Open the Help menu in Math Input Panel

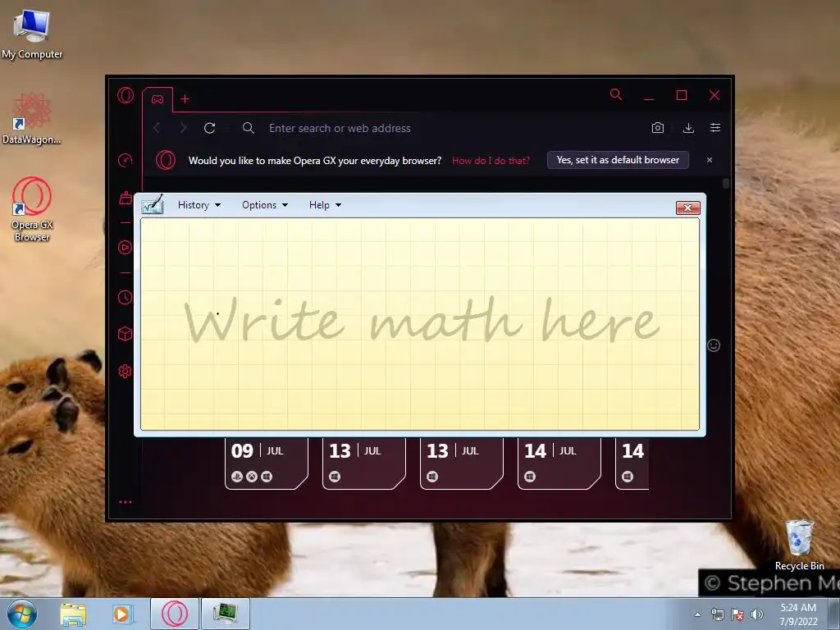(x=325, y=204)
